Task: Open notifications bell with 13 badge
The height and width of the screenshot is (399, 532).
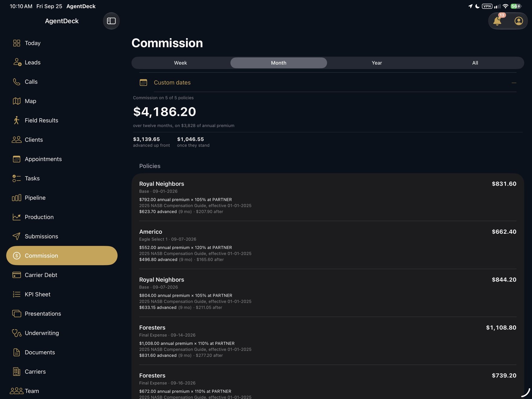Action: pos(498,20)
